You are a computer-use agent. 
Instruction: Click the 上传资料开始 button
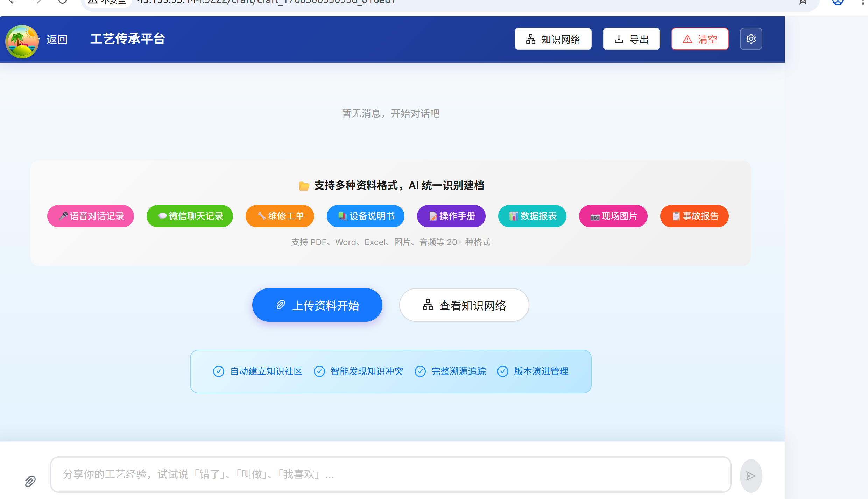pyautogui.click(x=317, y=305)
